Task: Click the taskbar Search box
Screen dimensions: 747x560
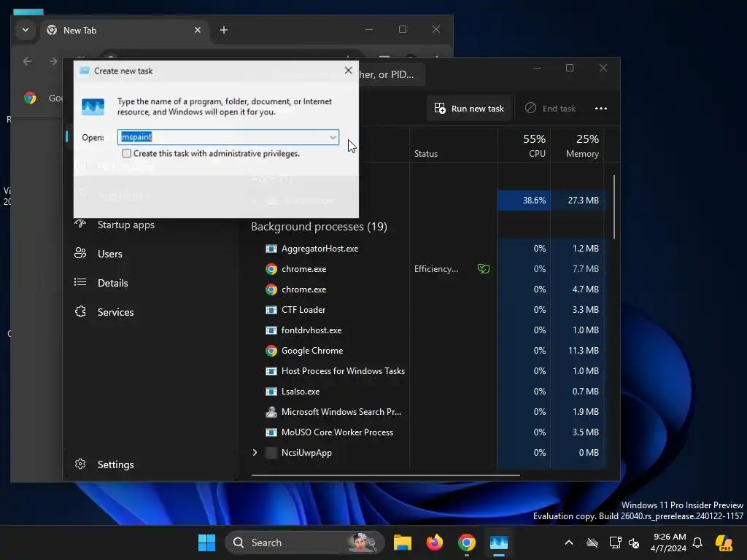Action: [305, 542]
